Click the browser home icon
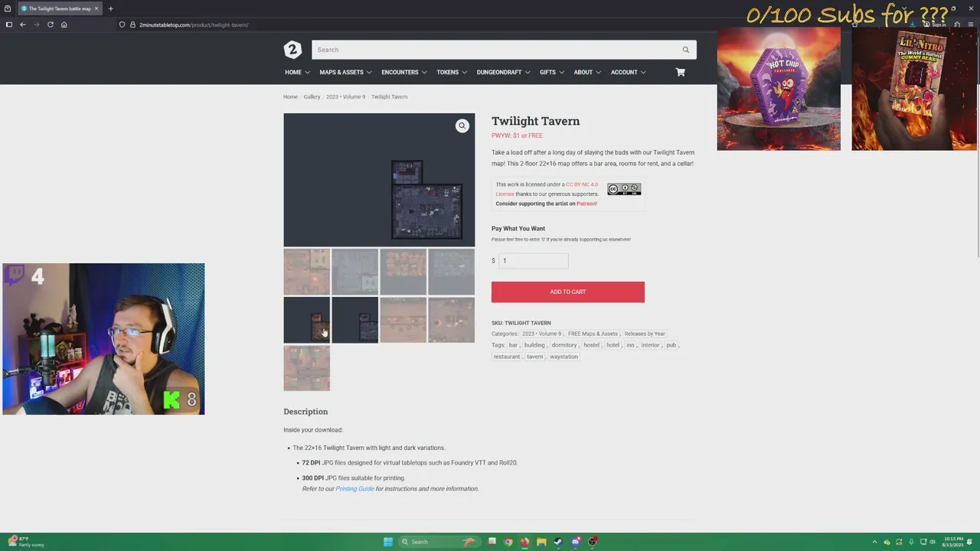 tap(64, 24)
